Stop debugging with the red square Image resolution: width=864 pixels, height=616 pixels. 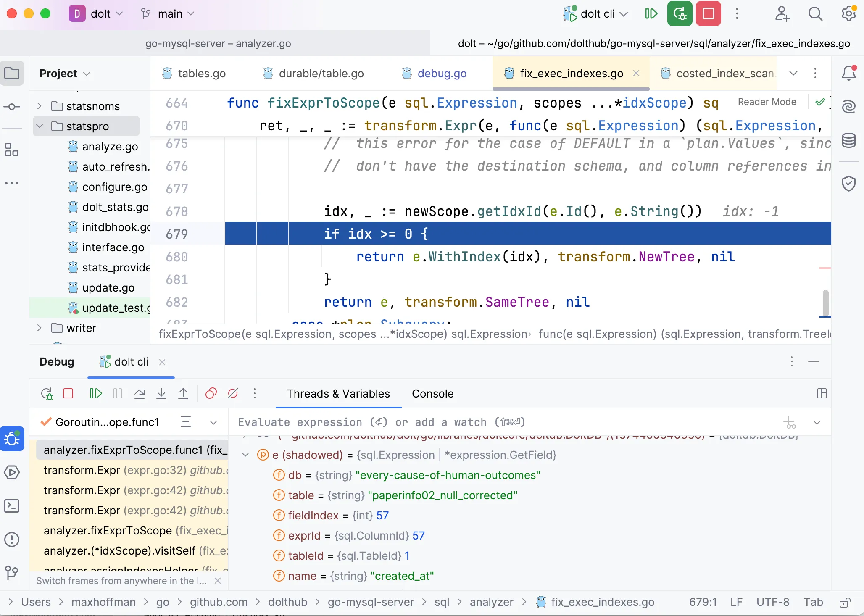[68, 394]
